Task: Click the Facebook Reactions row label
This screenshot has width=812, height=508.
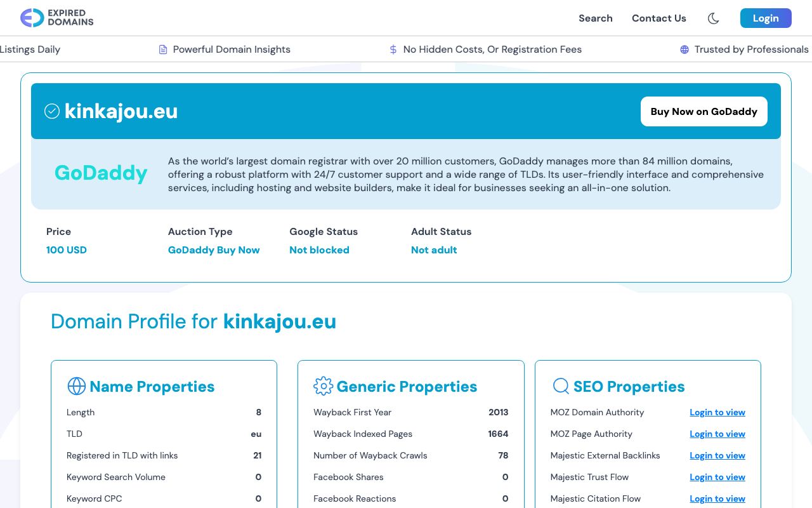Action: pos(355,498)
